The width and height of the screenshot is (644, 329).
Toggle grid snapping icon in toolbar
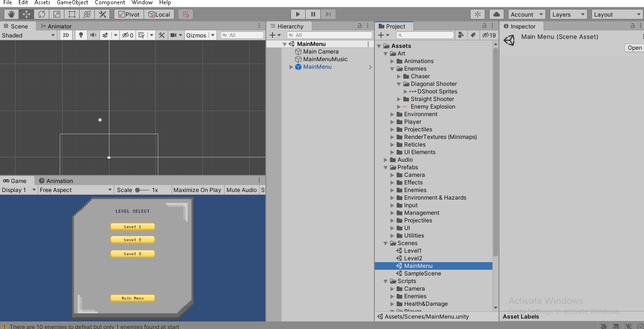[x=186, y=14]
